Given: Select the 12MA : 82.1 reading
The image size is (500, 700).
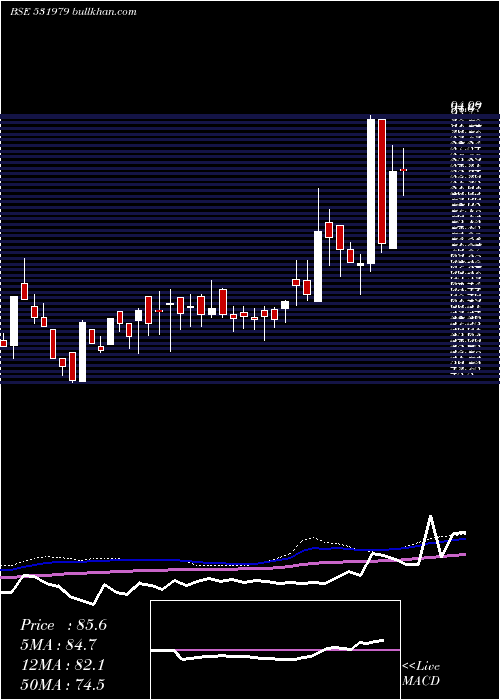Looking at the screenshot, I should tap(63, 664).
